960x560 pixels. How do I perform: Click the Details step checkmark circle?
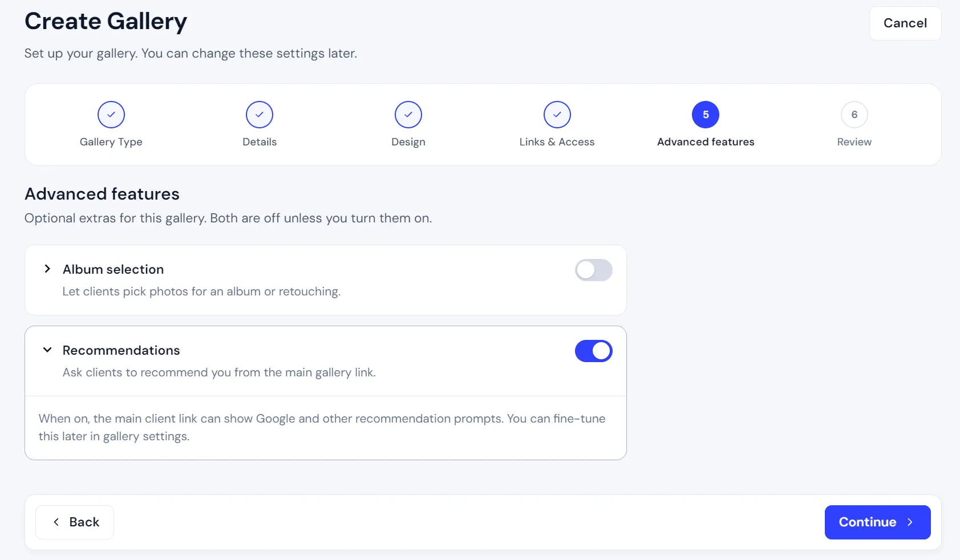[260, 115]
